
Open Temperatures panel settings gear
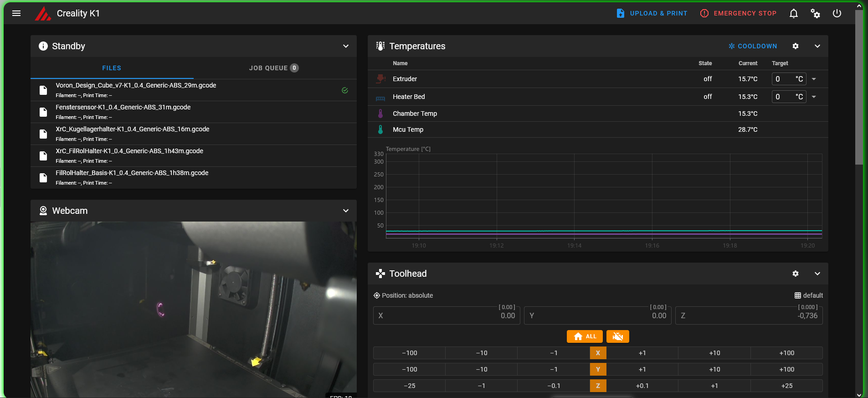pos(795,46)
